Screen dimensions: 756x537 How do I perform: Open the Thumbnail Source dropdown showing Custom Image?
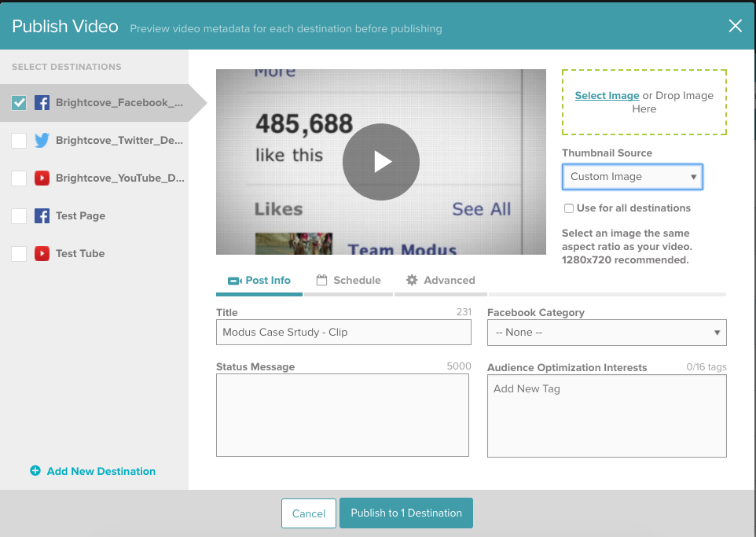coord(632,176)
